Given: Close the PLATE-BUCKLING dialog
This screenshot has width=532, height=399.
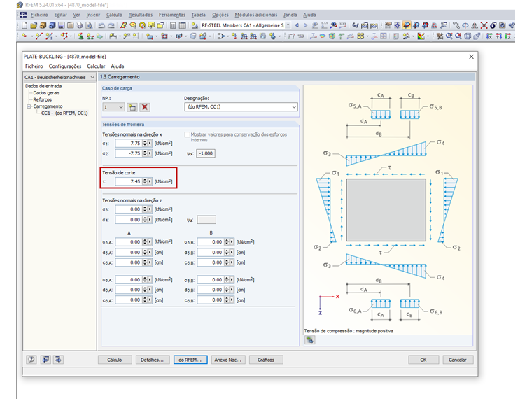Looking at the screenshot, I should click(471, 57).
